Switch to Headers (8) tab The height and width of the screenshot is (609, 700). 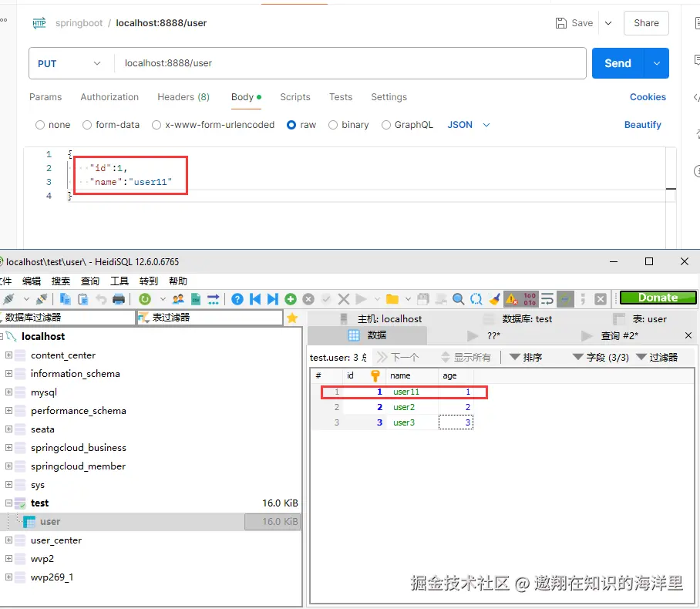[x=183, y=97]
